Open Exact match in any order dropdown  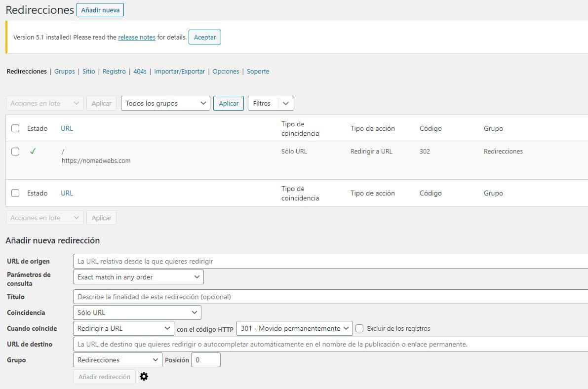[138, 277]
